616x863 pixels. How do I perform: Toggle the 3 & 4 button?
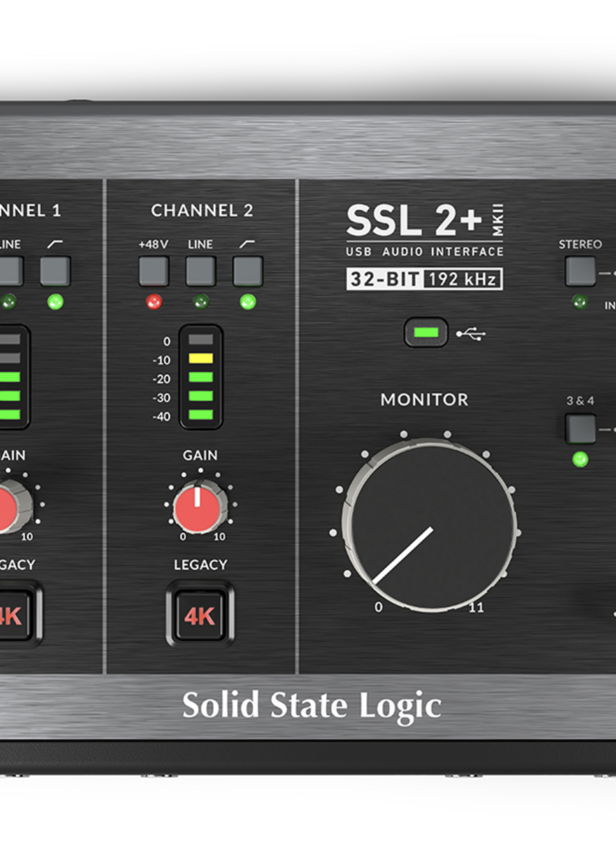pyautogui.click(x=580, y=429)
